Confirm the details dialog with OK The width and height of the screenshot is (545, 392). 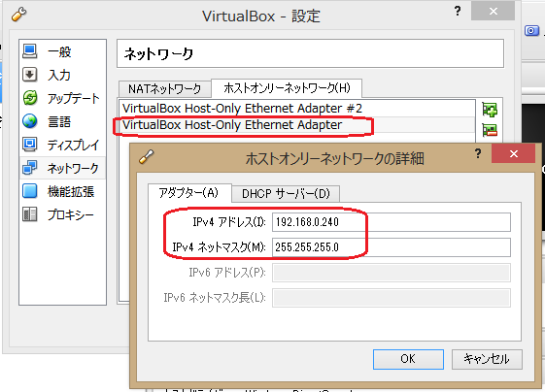pyautogui.click(x=408, y=359)
